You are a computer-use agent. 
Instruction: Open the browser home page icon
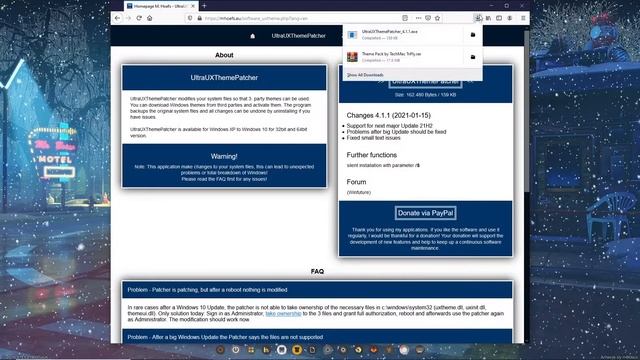pos(150,18)
